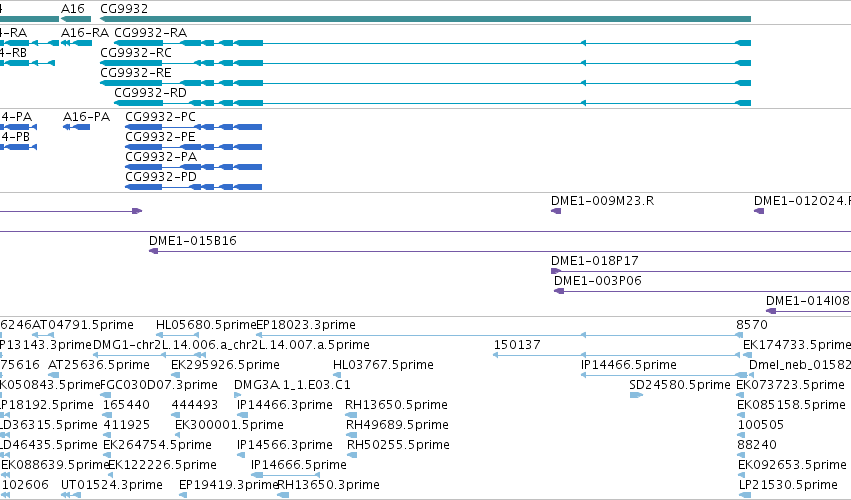The height and width of the screenshot is (500, 851).
Task: Select the Dmel_neb_01582 feature
Action: tap(752, 375)
